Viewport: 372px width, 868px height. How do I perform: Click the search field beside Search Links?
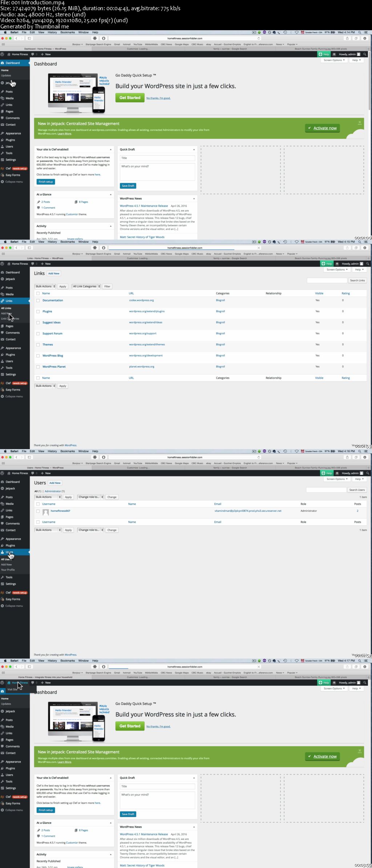(327, 280)
